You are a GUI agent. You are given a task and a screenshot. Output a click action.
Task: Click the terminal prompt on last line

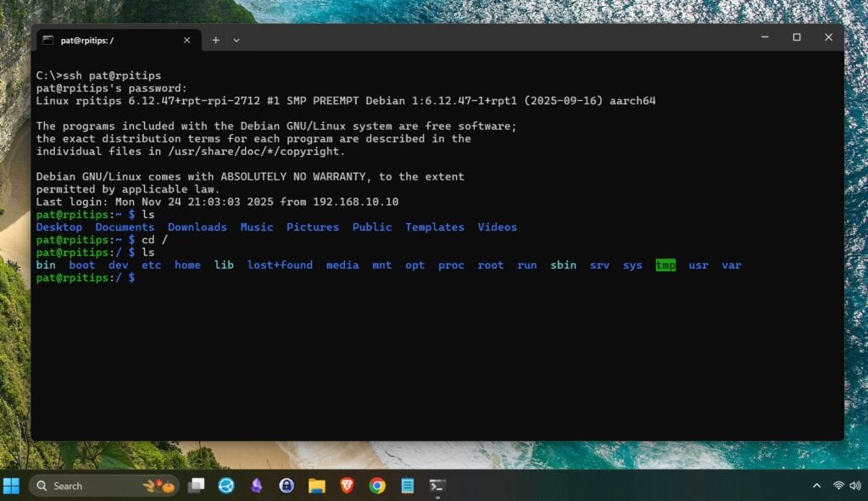pyautogui.click(x=85, y=278)
